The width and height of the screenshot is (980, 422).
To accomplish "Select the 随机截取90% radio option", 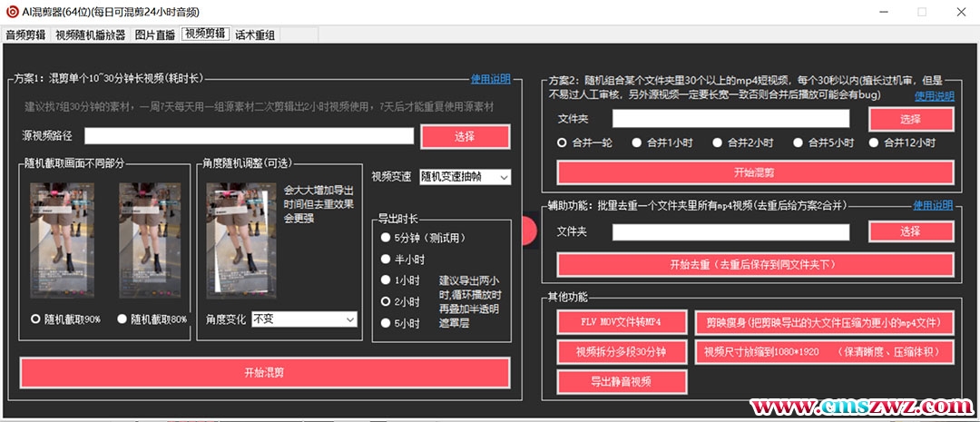I will coord(36,319).
